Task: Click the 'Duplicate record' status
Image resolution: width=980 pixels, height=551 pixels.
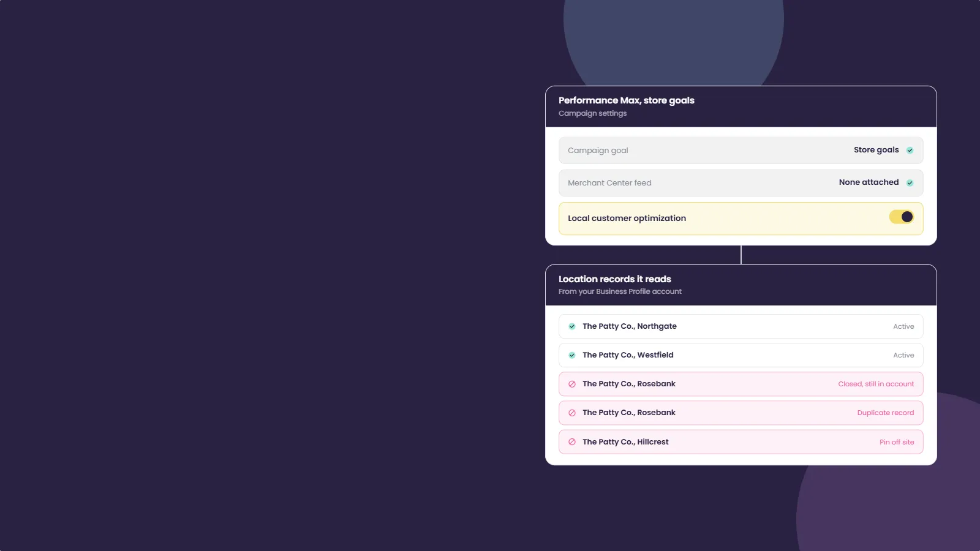Action: pos(886,413)
